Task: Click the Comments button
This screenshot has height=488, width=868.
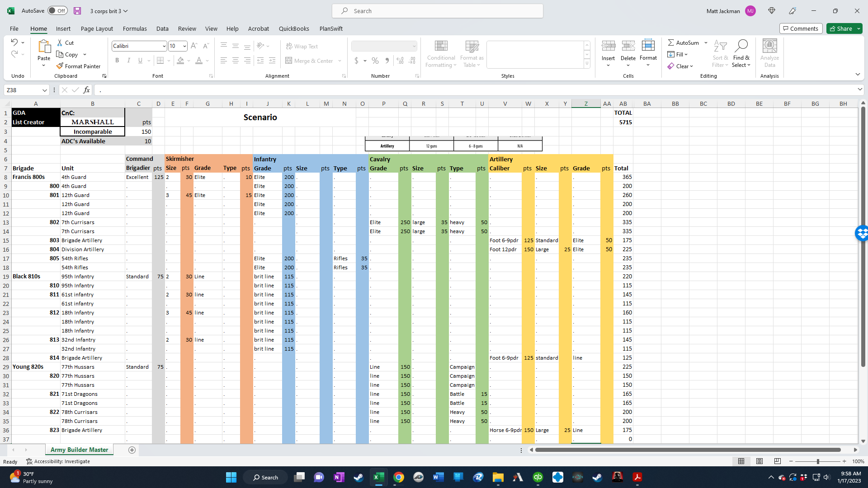Action: pyautogui.click(x=801, y=28)
